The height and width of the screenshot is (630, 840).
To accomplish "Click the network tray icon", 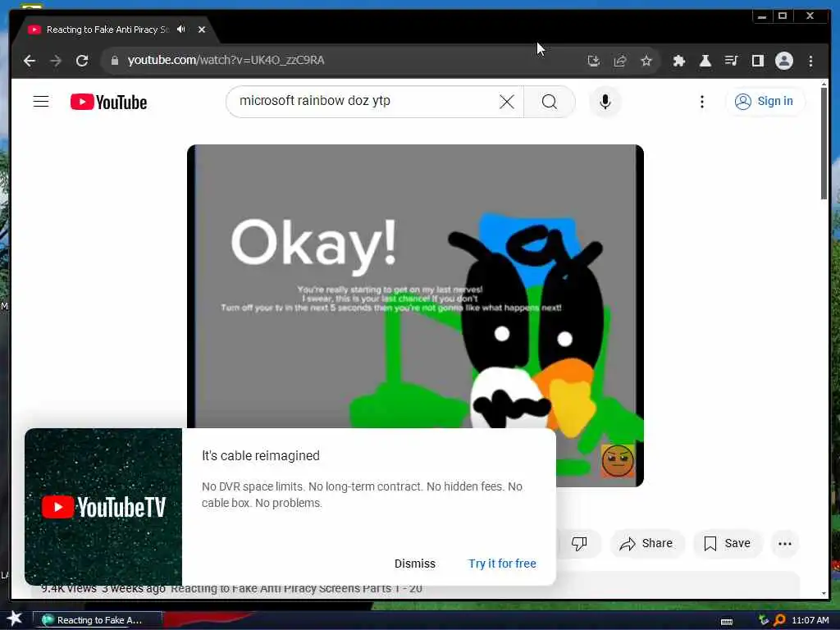I will (764, 620).
